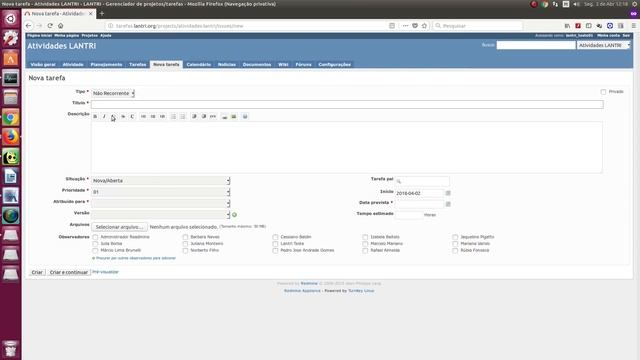Open Ubuntu dash search icon

tap(11, 19)
